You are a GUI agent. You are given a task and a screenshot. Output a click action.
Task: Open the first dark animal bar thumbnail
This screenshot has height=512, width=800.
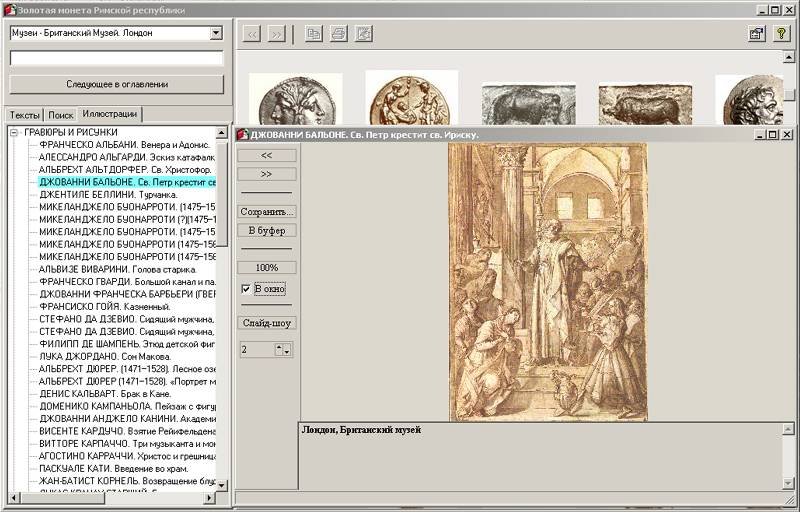coord(529,105)
